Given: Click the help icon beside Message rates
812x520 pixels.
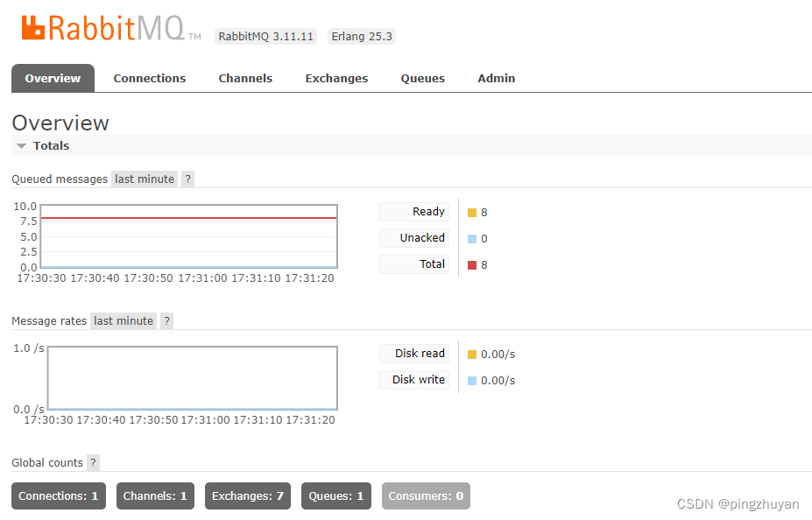Looking at the screenshot, I should [x=166, y=320].
